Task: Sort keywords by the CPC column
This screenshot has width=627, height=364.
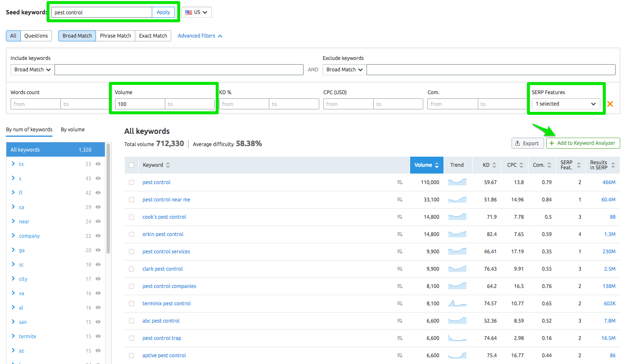Action: [514, 165]
